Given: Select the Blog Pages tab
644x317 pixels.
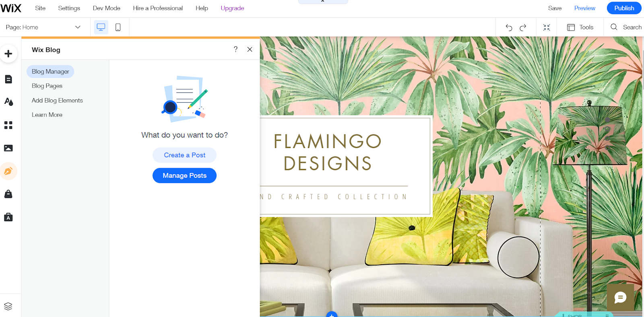Looking at the screenshot, I should (x=47, y=86).
